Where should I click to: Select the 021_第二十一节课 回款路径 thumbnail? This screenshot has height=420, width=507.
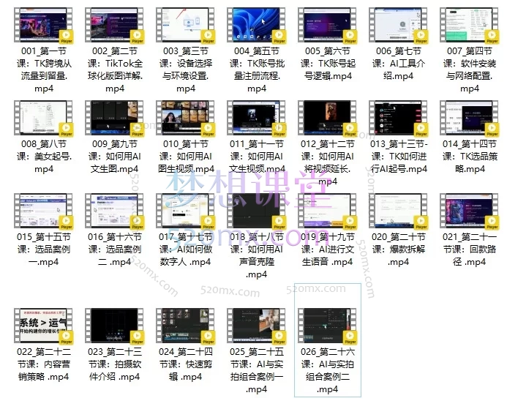[469, 211]
